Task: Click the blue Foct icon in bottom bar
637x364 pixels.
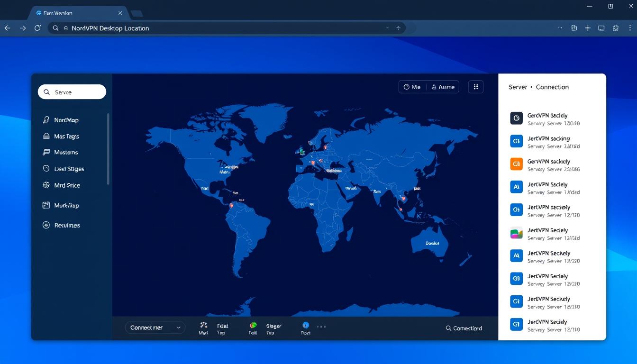Action: [x=305, y=325]
